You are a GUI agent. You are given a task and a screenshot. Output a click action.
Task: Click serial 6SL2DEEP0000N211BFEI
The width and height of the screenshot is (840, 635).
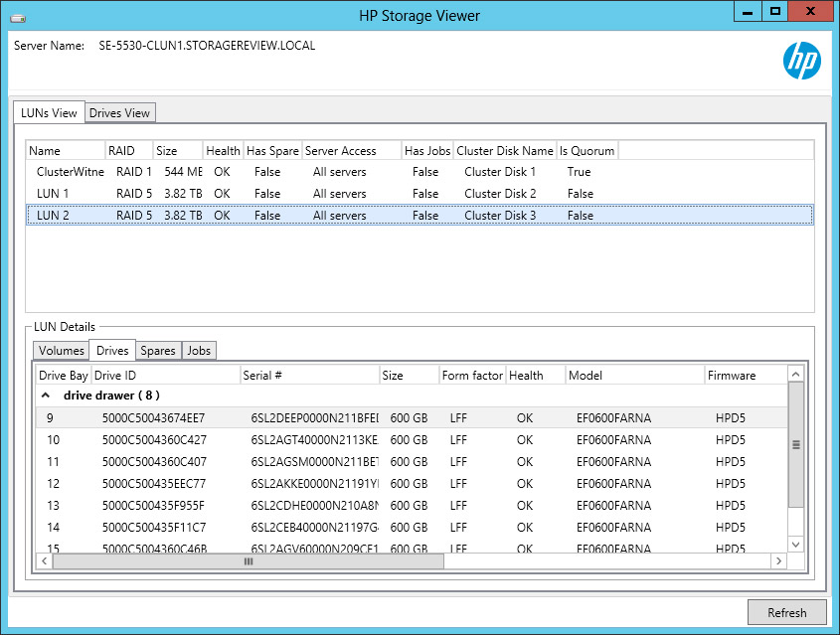pyautogui.click(x=314, y=418)
